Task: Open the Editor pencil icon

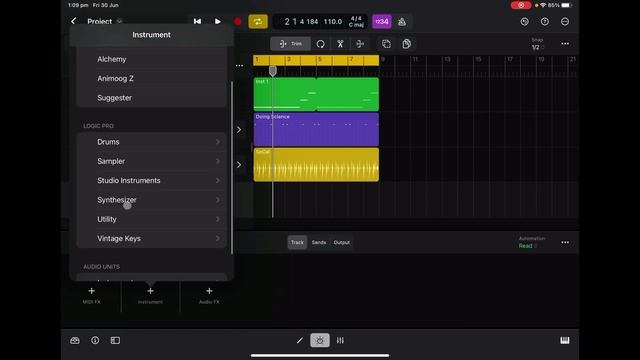Action: point(300,340)
